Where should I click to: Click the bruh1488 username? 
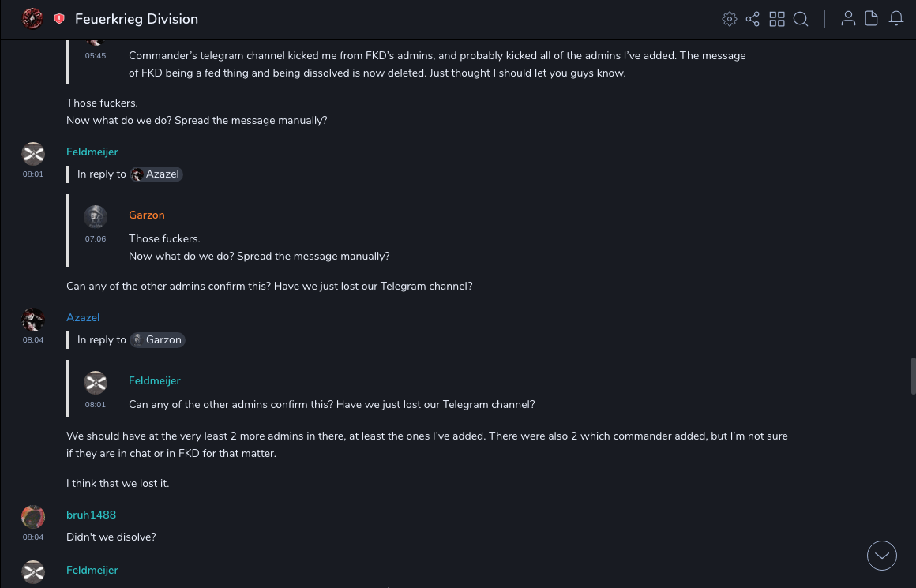point(91,515)
